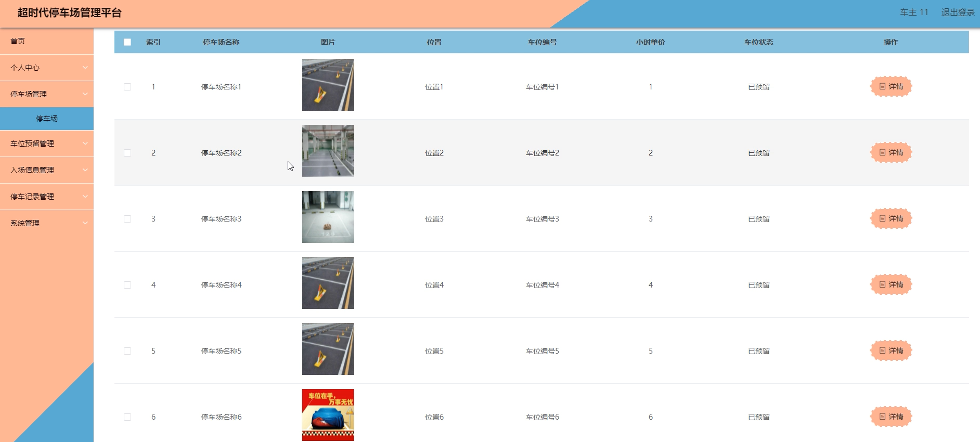Click the cell 车位编号2
Screen dimensions: 980x442
[x=543, y=153]
